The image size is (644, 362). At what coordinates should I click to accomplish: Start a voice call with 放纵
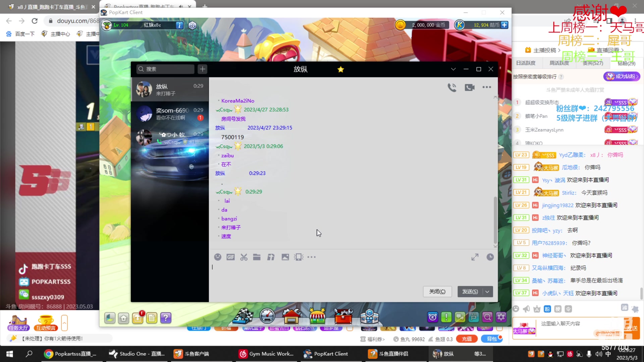pos(452,87)
